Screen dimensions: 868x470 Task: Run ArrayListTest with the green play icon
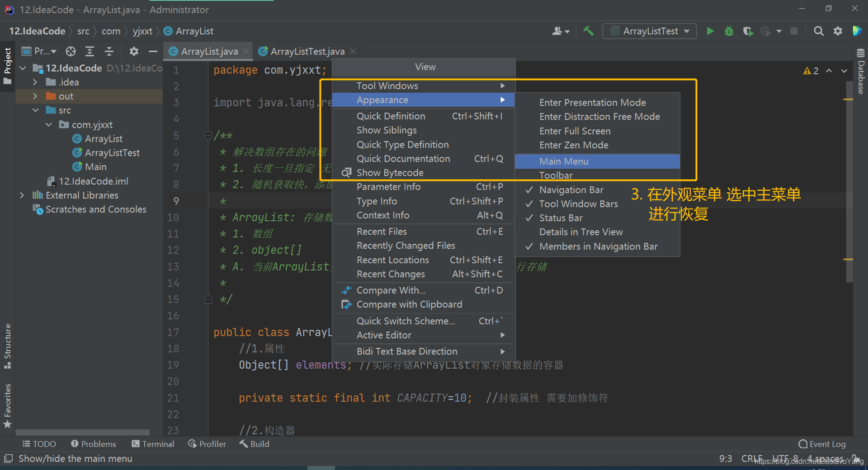coord(710,31)
